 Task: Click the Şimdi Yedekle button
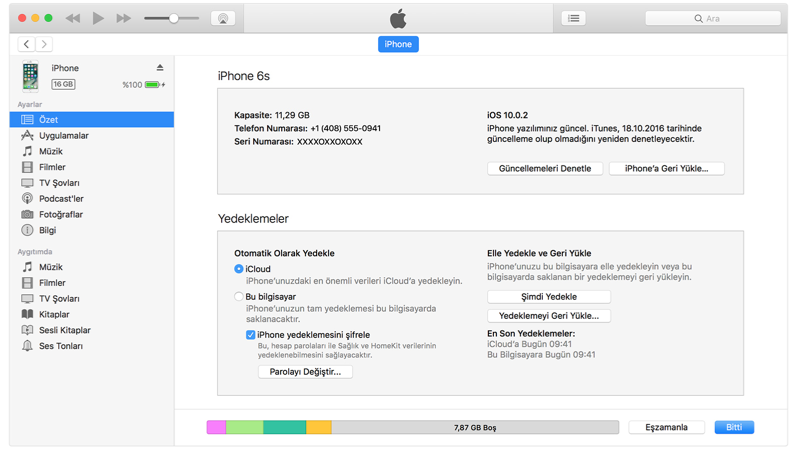point(549,296)
